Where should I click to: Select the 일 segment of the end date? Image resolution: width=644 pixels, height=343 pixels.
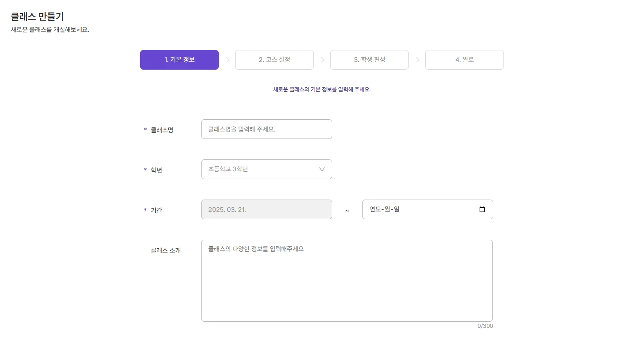[397, 209]
